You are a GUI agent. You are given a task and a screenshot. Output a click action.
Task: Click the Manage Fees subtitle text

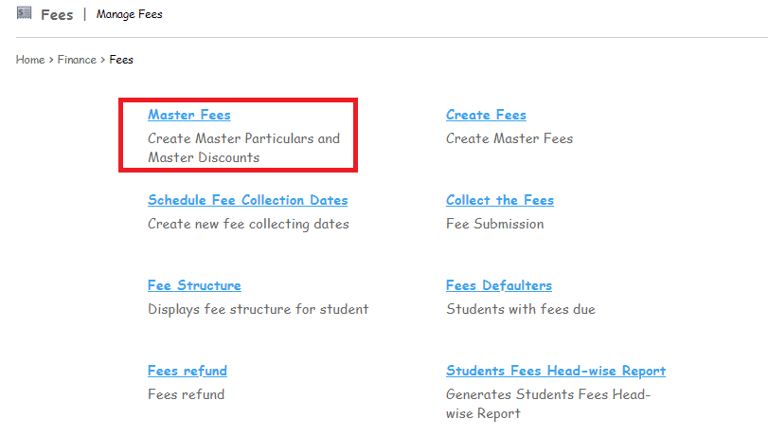click(129, 14)
